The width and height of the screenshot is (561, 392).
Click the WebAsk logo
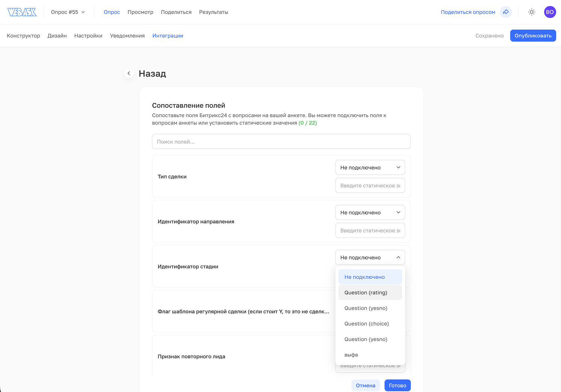[x=22, y=12]
